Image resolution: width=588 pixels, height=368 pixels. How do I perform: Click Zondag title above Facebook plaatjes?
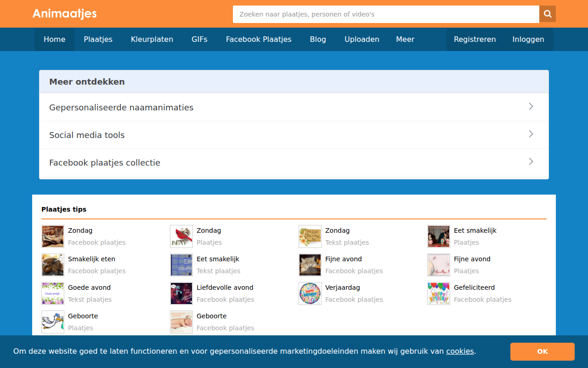point(80,230)
